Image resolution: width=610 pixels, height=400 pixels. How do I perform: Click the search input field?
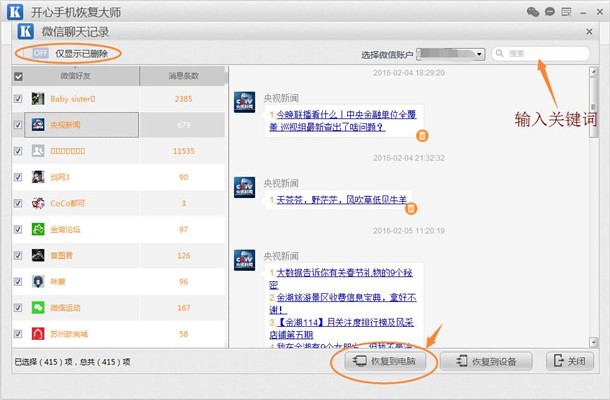pos(541,54)
